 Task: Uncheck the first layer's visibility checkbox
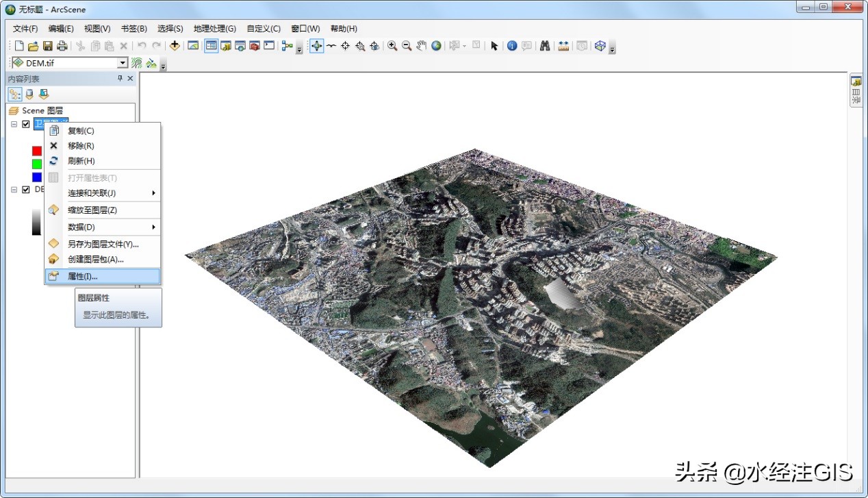point(26,125)
